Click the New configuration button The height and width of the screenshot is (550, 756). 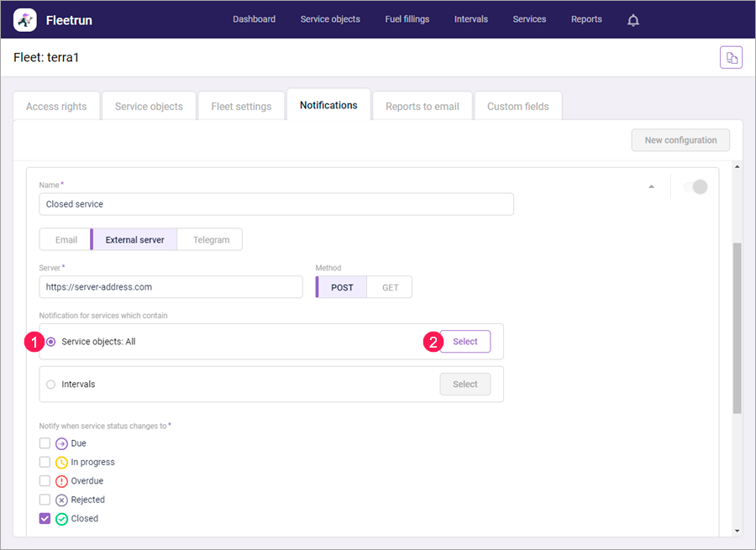coord(680,140)
